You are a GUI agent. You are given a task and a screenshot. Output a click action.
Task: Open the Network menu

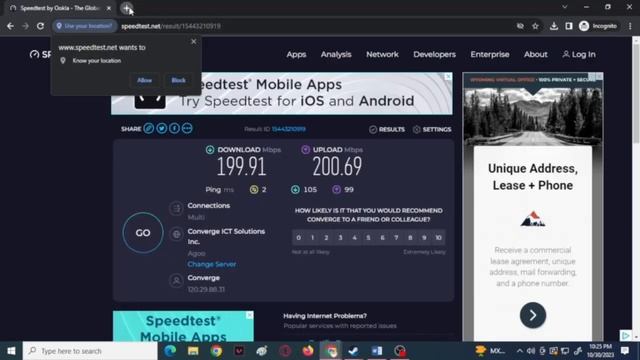click(382, 54)
